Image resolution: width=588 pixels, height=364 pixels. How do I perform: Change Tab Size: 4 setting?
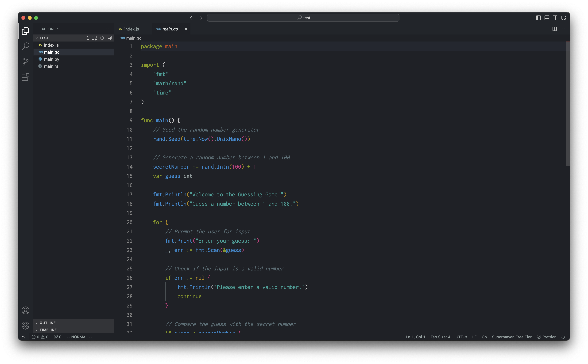pos(440,337)
